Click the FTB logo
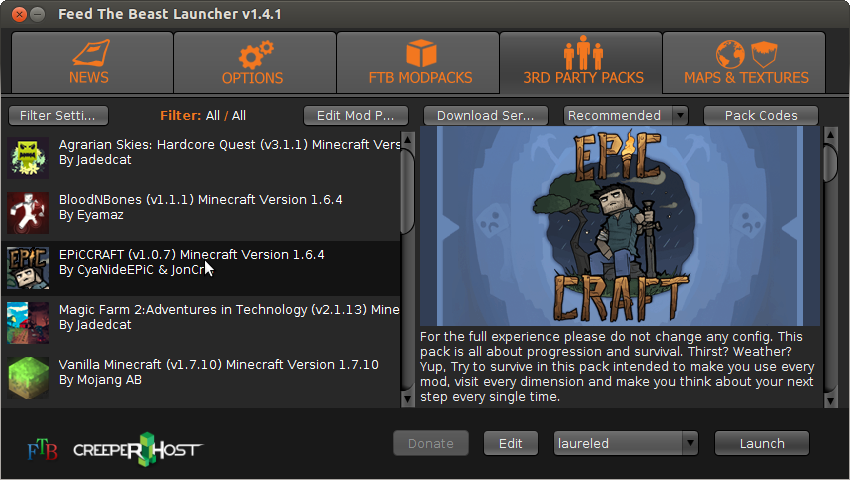The width and height of the screenshot is (850, 480). tap(42, 450)
